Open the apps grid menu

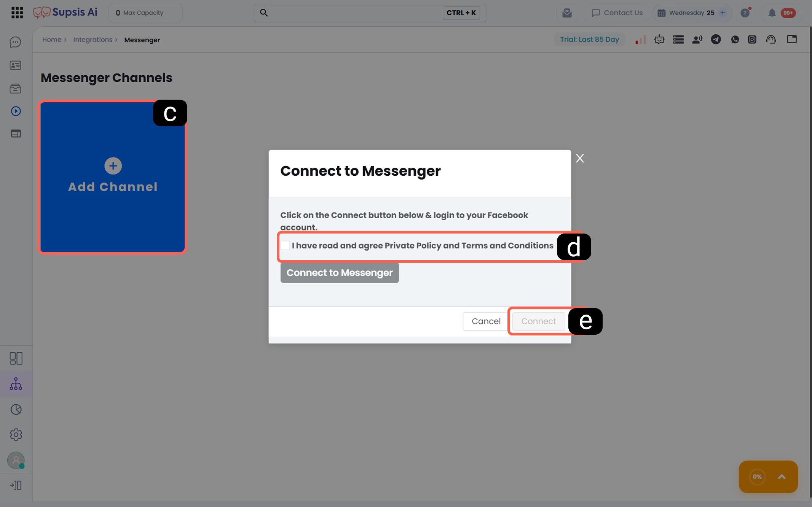click(17, 13)
